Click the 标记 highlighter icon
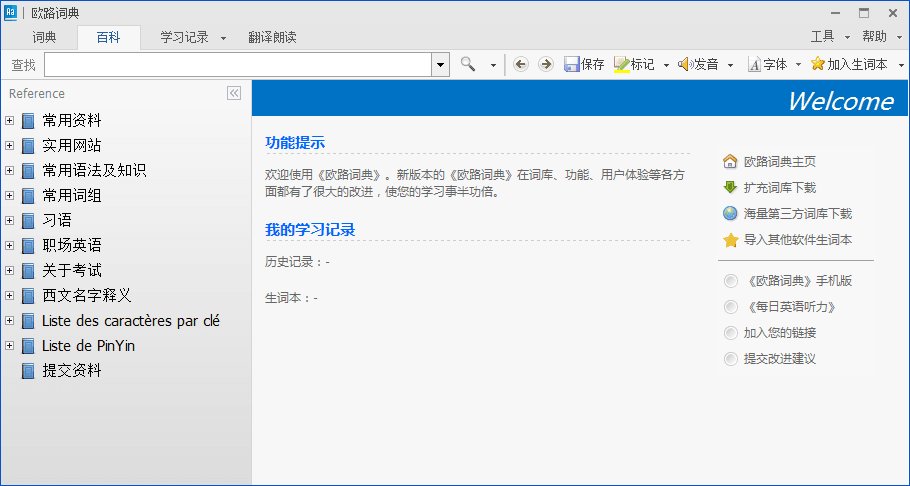Image resolution: width=910 pixels, height=486 pixels. click(x=621, y=64)
